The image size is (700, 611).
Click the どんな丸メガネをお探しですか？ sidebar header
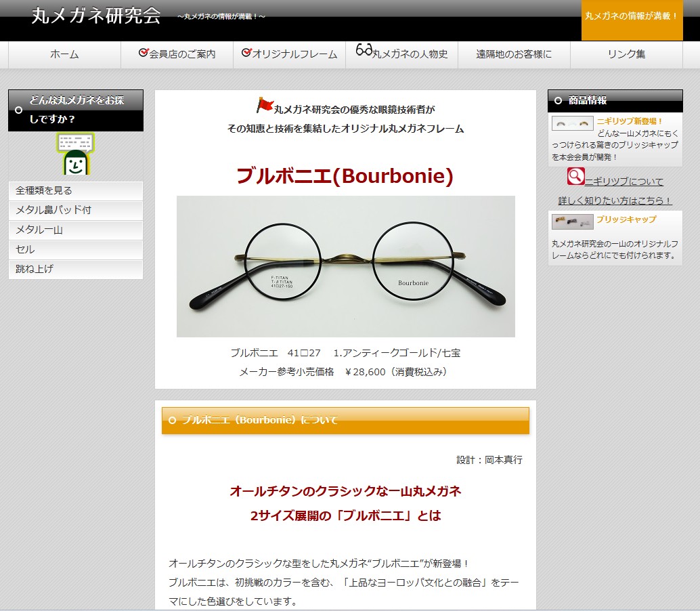click(x=75, y=110)
